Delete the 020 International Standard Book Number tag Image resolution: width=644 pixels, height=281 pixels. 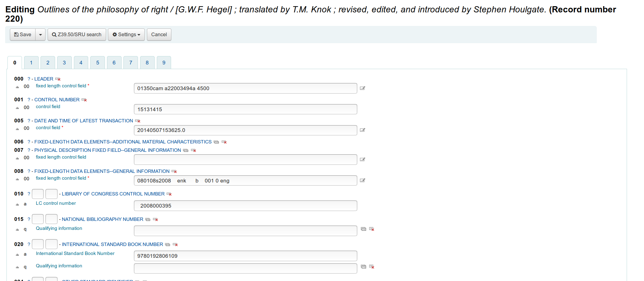pyautogui.click(x=175, y=244)
